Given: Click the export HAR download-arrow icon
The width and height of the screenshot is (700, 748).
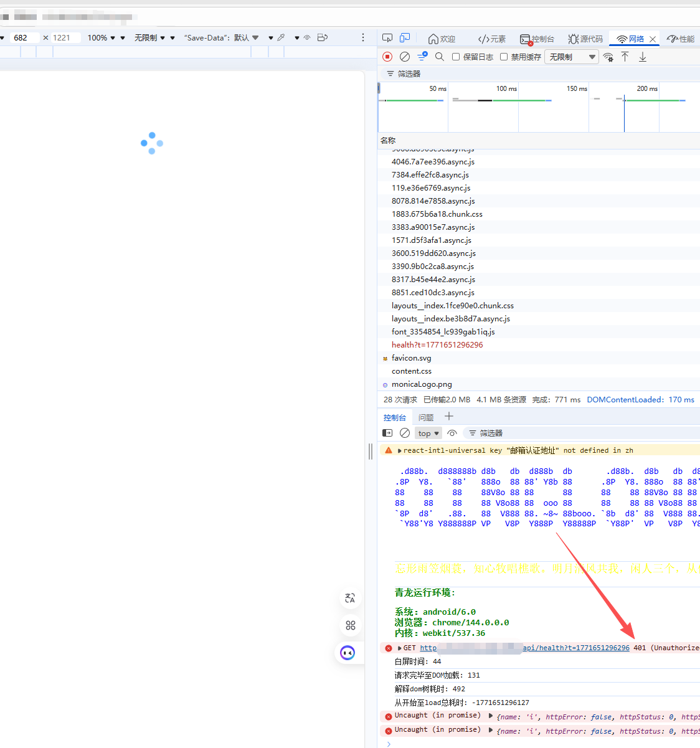Looking at the screenshot, I should point(643,57).
